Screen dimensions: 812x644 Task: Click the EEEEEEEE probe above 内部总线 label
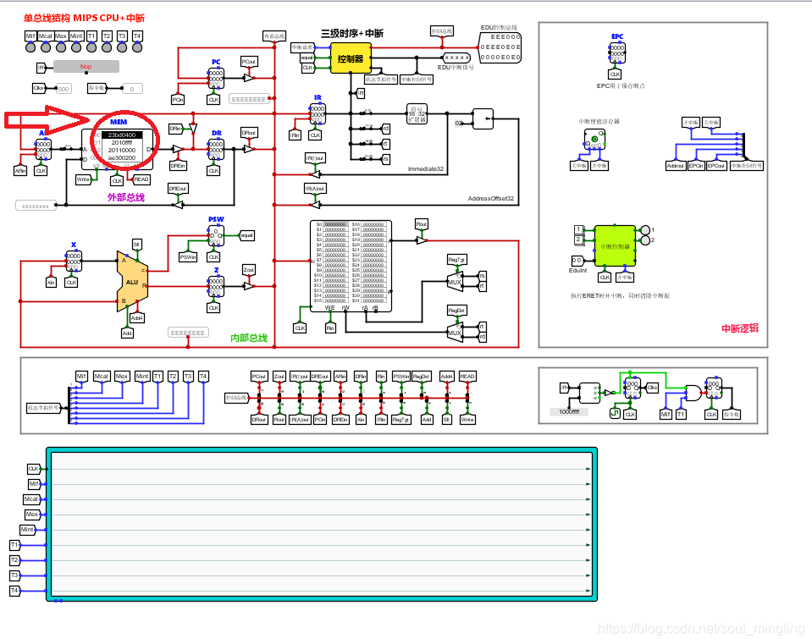click(188, 333)
